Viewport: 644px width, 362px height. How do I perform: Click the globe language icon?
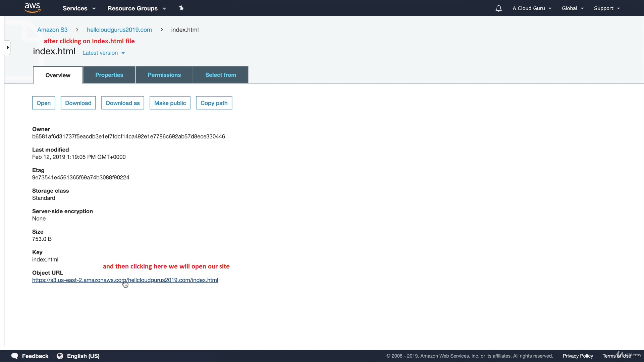click(x=60, y=356)
